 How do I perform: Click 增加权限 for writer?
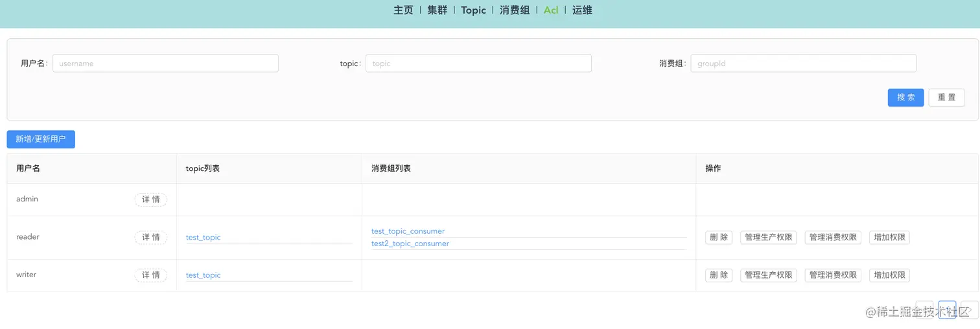(890, 275)
